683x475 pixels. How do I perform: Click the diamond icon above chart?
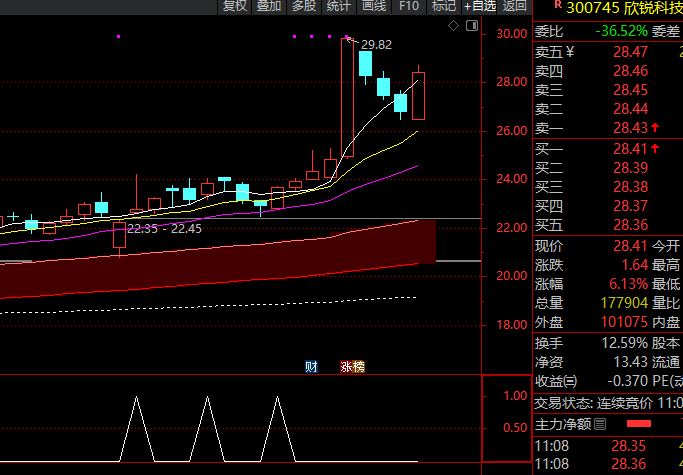(x=453, y=26)
